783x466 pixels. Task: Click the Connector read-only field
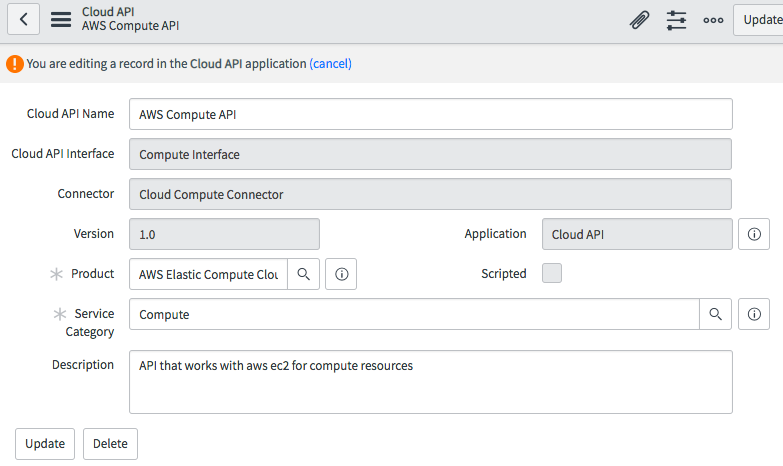pyautogui.click(x=430, y=194)
